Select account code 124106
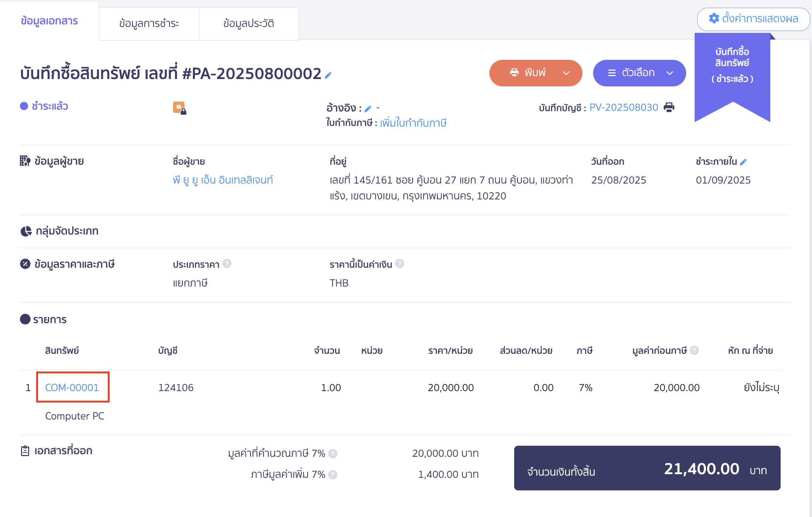812x517 pixels. point(176,387)
